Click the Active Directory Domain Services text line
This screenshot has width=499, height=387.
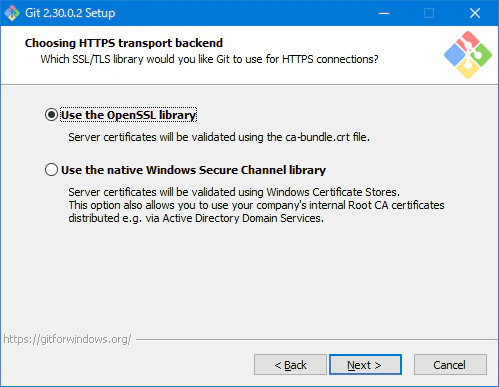[x=196, y=218]
